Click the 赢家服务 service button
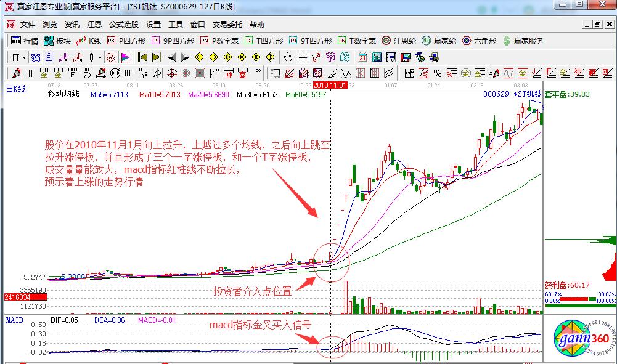 pos(521,41)
